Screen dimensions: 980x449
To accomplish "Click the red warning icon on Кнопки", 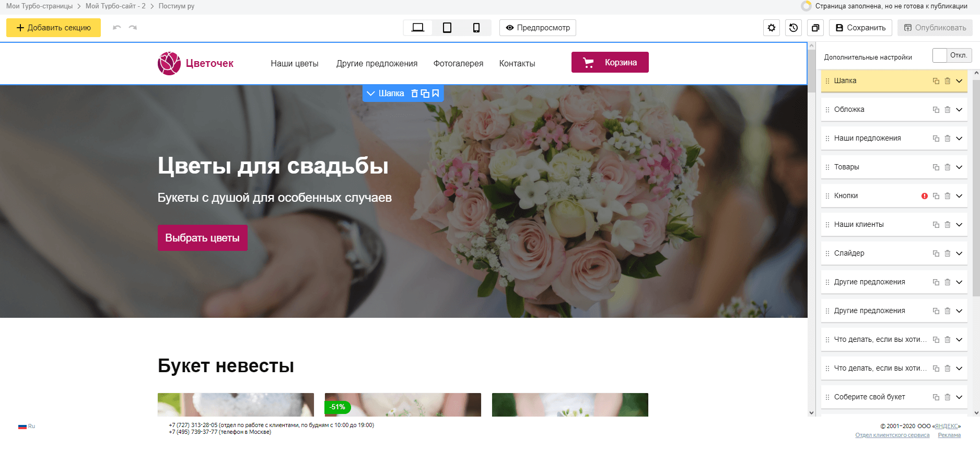I will tap(925, 196).
